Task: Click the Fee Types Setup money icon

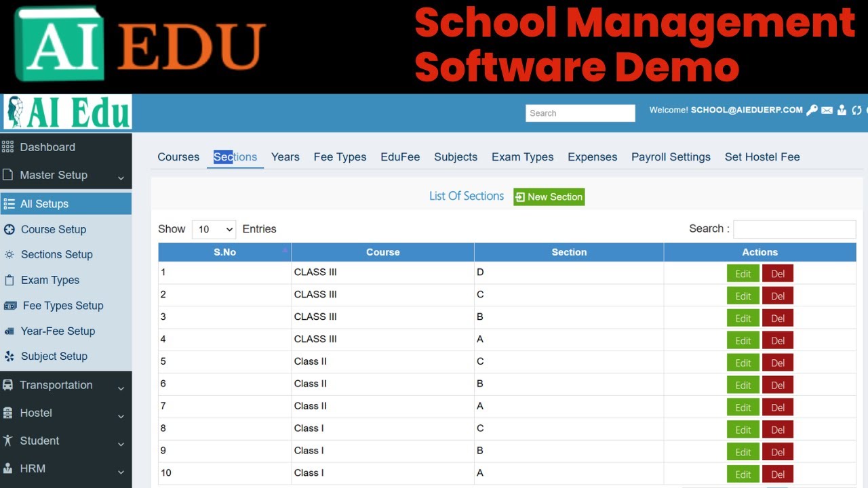Action: (10, 306)
